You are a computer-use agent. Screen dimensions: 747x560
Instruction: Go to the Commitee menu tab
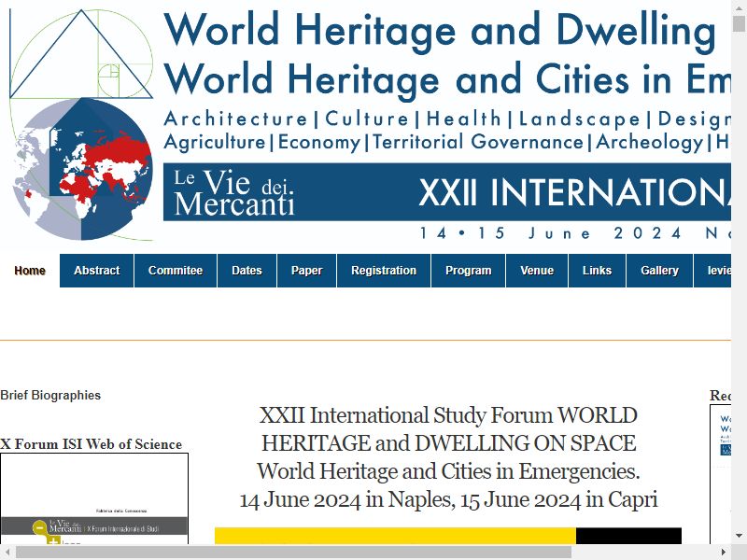[x=176, y=271]
